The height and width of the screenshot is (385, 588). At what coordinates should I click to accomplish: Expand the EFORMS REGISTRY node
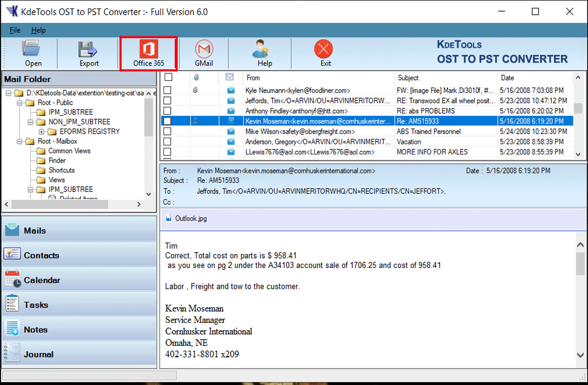(x=41, y=132)
